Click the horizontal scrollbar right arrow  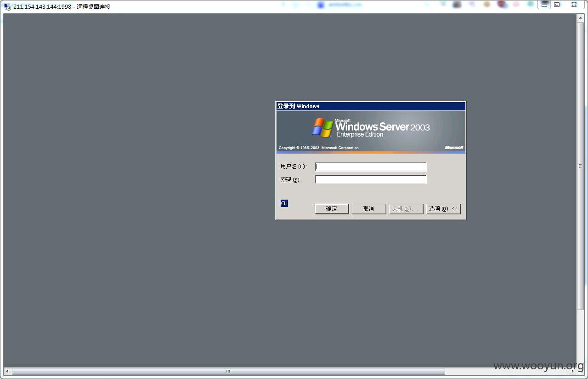[572, 371]
